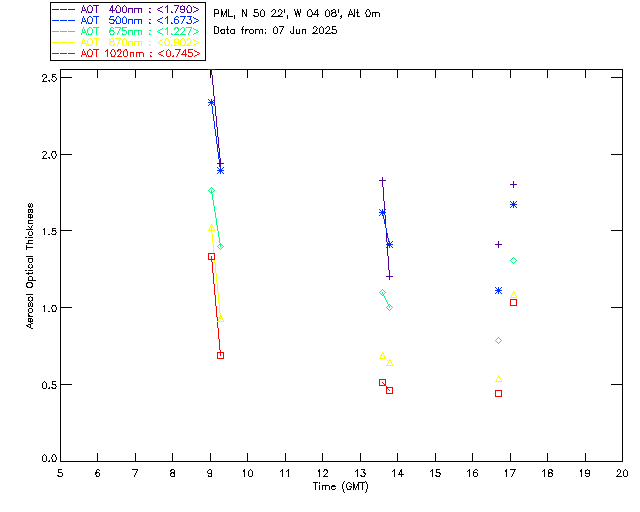Click the y-axis tick label 1.0

49,308
